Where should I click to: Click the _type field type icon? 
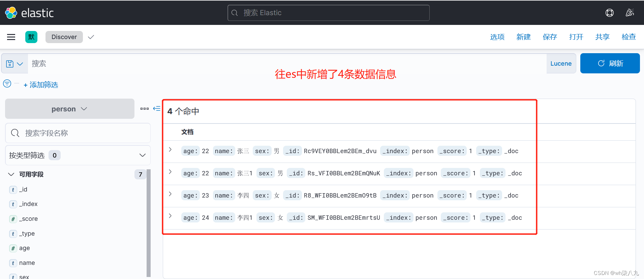[x=13, y=234]
